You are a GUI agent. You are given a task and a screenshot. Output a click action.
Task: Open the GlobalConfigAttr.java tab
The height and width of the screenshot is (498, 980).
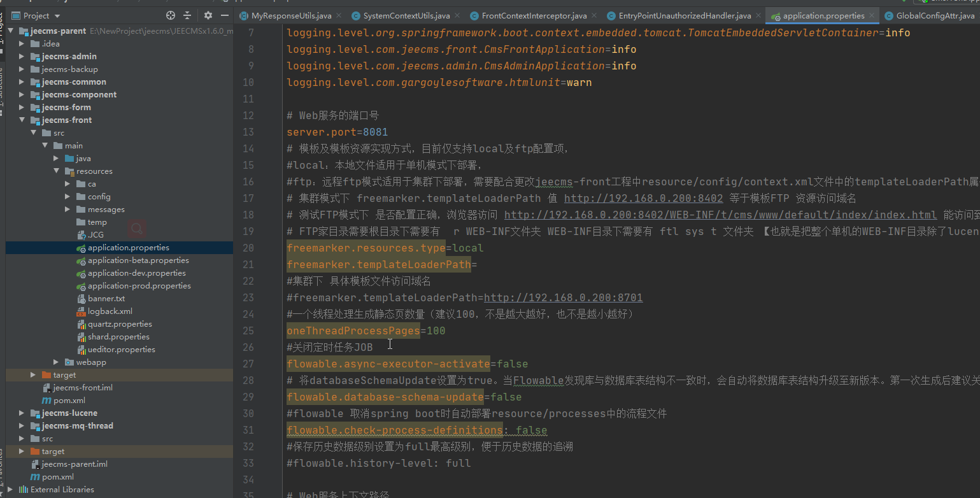click(933, 15)
